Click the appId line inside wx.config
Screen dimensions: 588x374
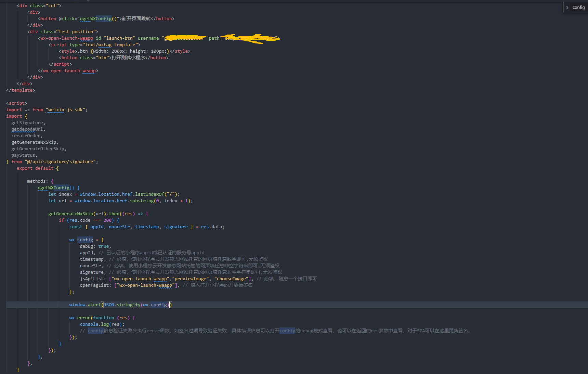pyautogui.click(x=142, y=253)
